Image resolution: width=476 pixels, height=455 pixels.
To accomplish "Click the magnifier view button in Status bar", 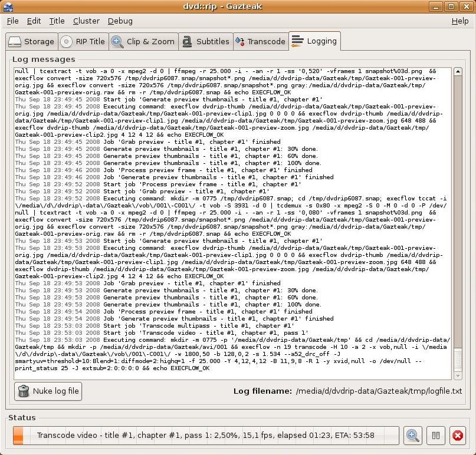I will click(x=412, y=436).
